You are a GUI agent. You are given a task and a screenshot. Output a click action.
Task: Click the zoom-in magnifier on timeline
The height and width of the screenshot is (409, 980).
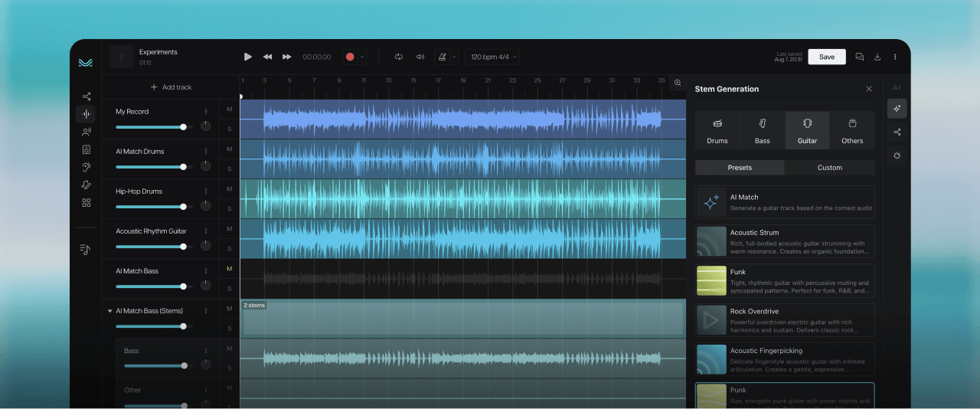tap(678, 83)
